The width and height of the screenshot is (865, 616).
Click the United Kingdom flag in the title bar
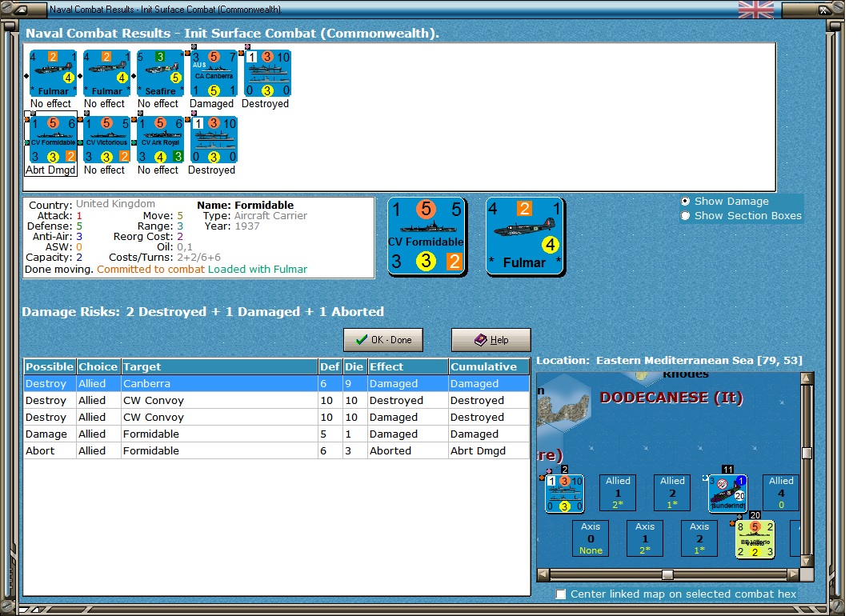click(x=756, y=10)
